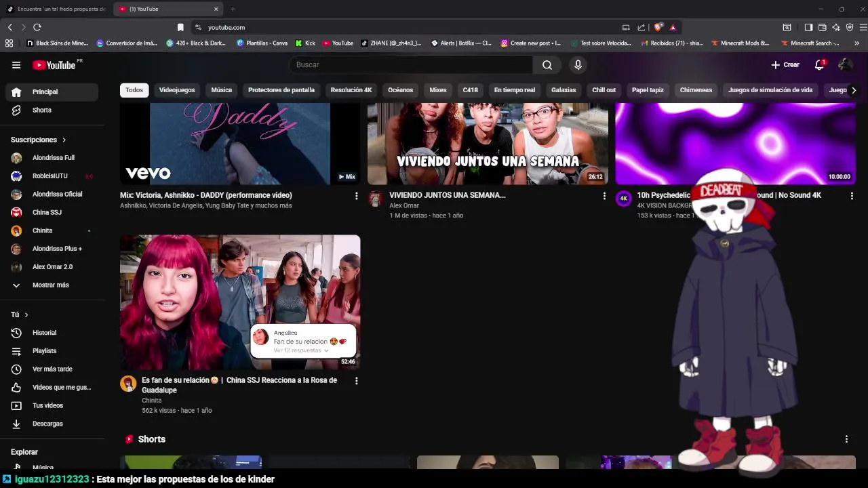868x488 pixels.
Task: Open the YouTube hamburger guide menu
Action: point(16,65)
